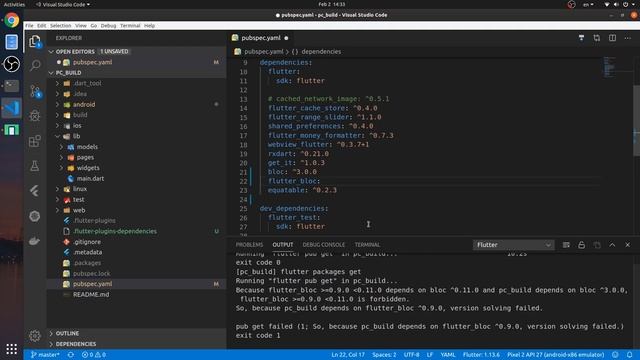Click the master branch indicator
Screen dimensions: 640x360
pyautogui.click(x=45, y=355)
